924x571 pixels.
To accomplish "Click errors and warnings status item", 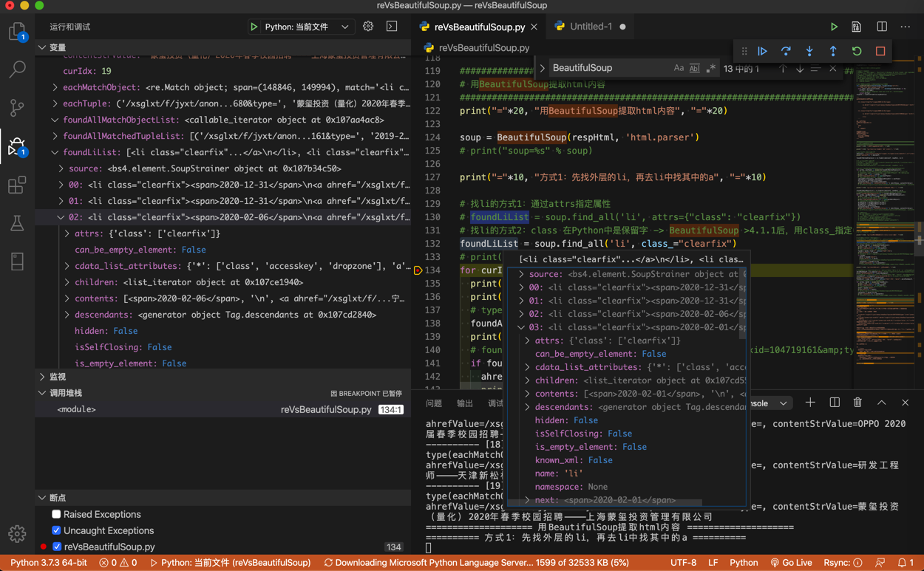I will click(118, 563).
